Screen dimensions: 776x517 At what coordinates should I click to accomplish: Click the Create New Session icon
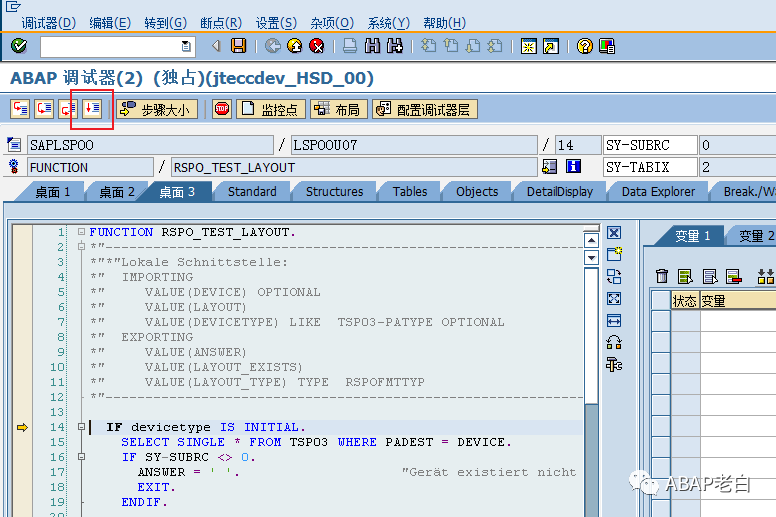(x=529, y=46)
